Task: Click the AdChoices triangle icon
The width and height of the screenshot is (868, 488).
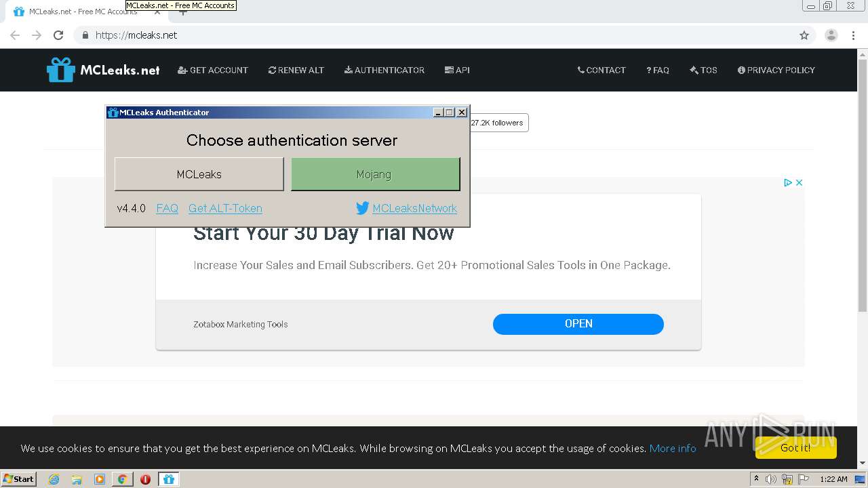Action: [788, 182]
